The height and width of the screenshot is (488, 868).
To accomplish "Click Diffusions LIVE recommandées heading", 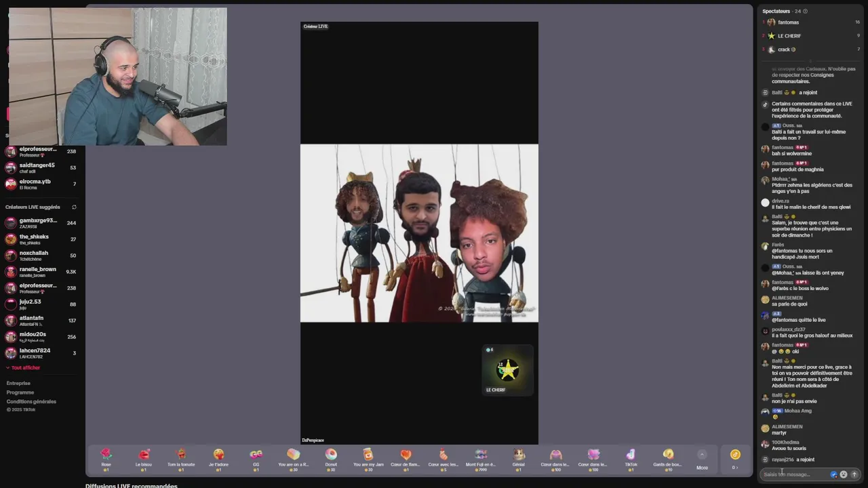I will [131, 485].
